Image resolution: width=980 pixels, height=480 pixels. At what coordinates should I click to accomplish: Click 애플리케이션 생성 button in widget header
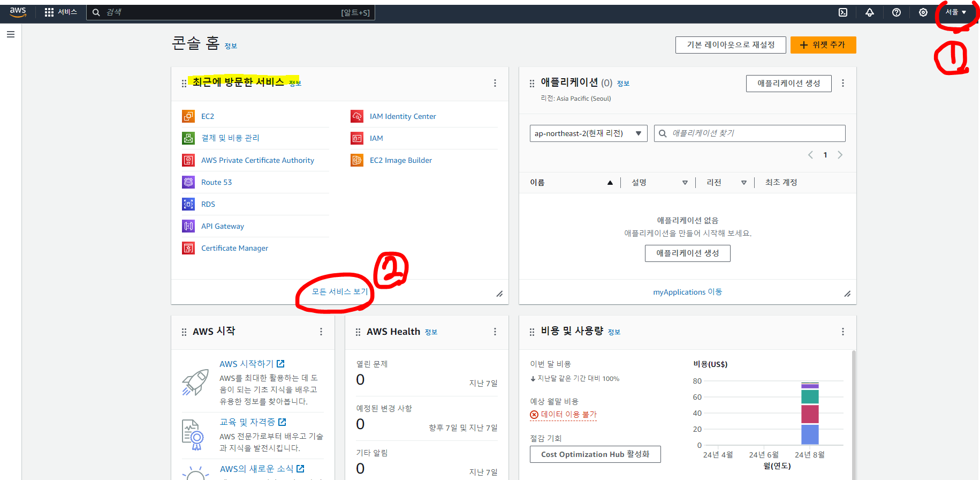[789, 84]
